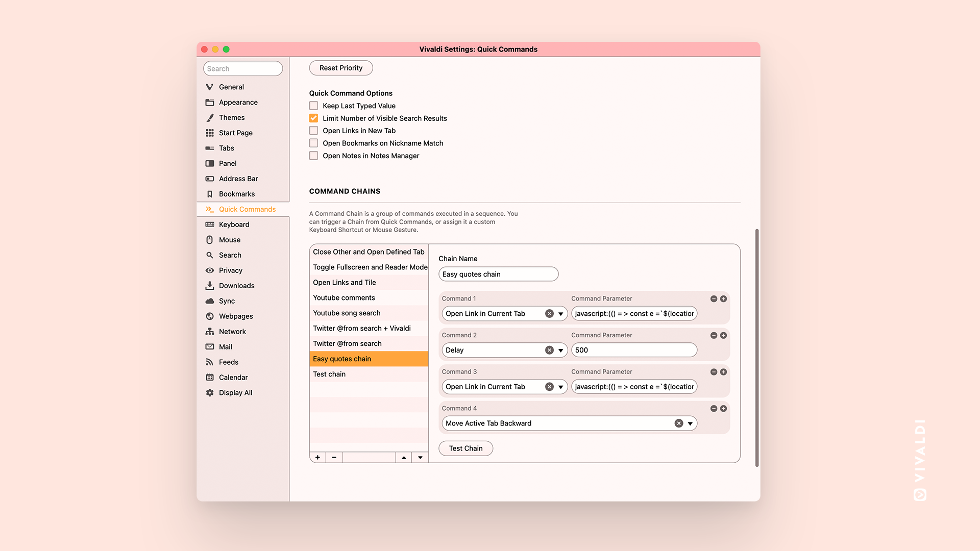Clear the Command 1 selection with x icon
The height and width of the screenshot is (551, 980).
[x=549, y=314]
